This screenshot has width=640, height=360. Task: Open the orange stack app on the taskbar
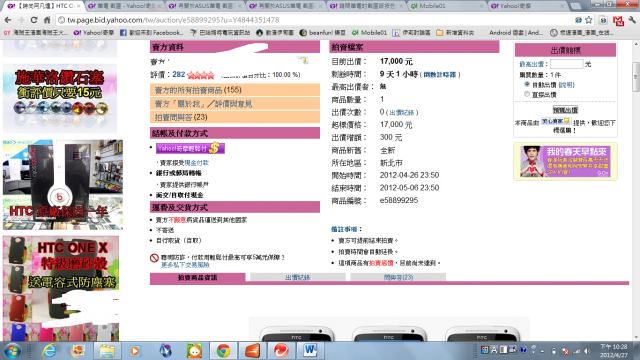point(252,351)
